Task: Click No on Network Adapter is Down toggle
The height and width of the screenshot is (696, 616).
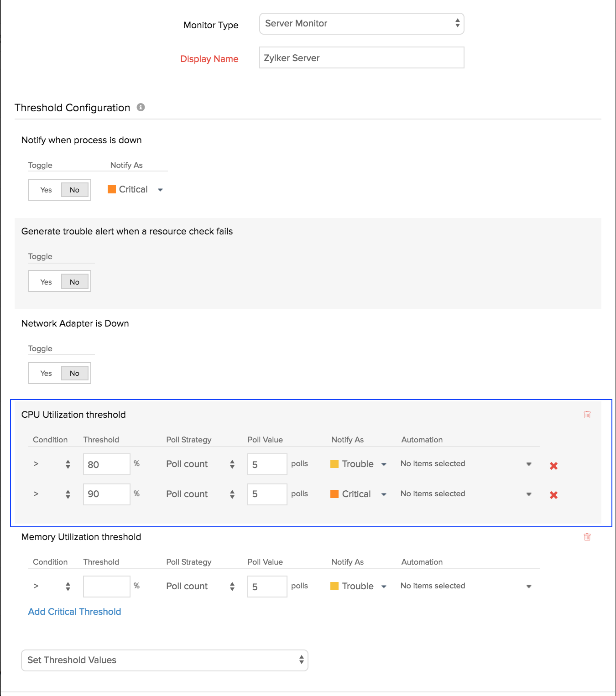Action: (x=74, y=373)
